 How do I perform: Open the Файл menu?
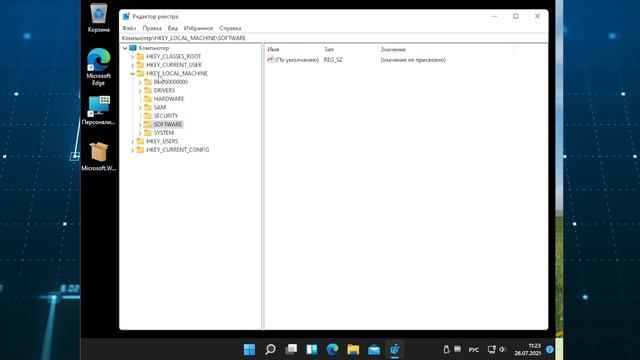coord(129,28)
